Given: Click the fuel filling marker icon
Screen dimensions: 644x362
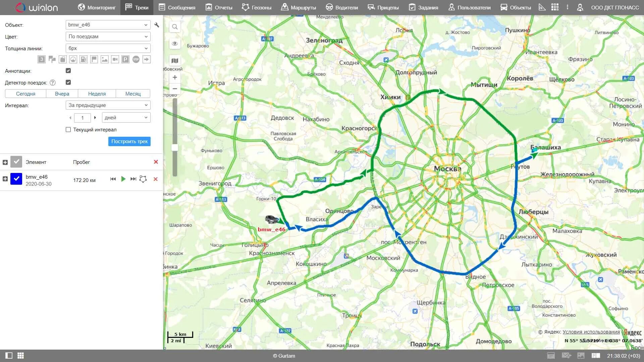Looking at the screenshot, I should coord(84,60).
